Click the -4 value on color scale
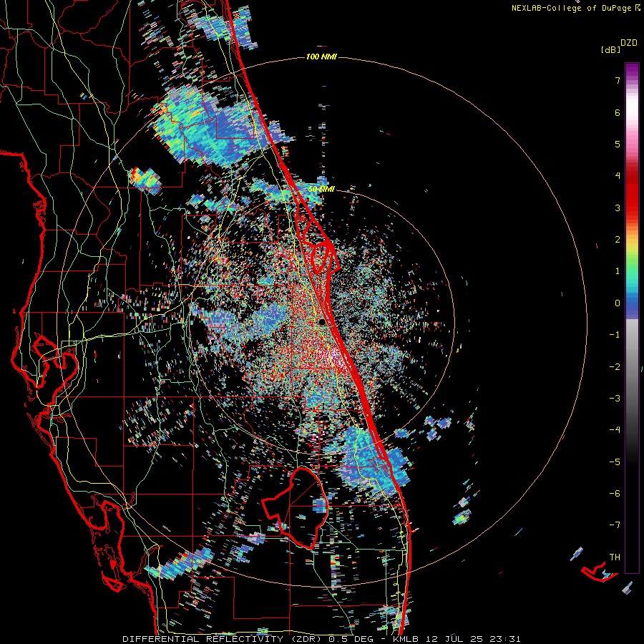 pyautogui.click(x=615, y=430)
